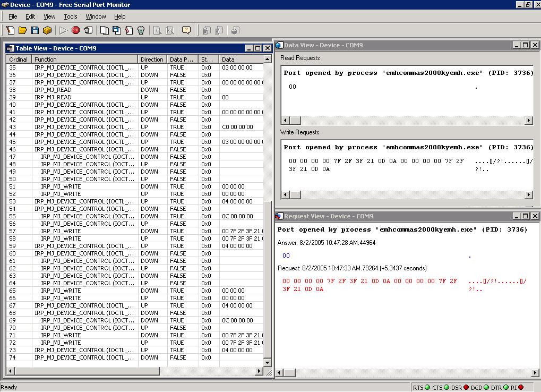
Task: Maximize the Data View window
Action: (x=525, y=45)
